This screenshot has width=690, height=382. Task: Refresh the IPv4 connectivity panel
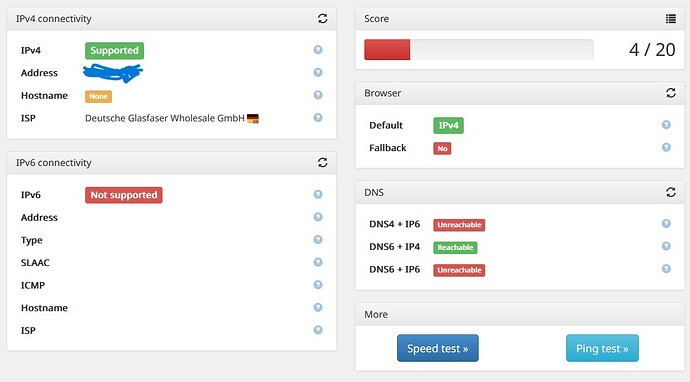(323, 18)
